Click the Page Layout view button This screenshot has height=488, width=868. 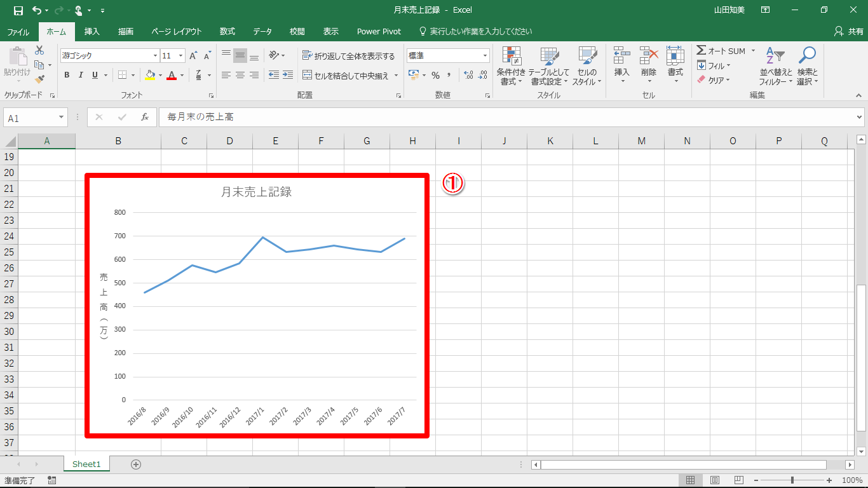click(x=715, y=480)
